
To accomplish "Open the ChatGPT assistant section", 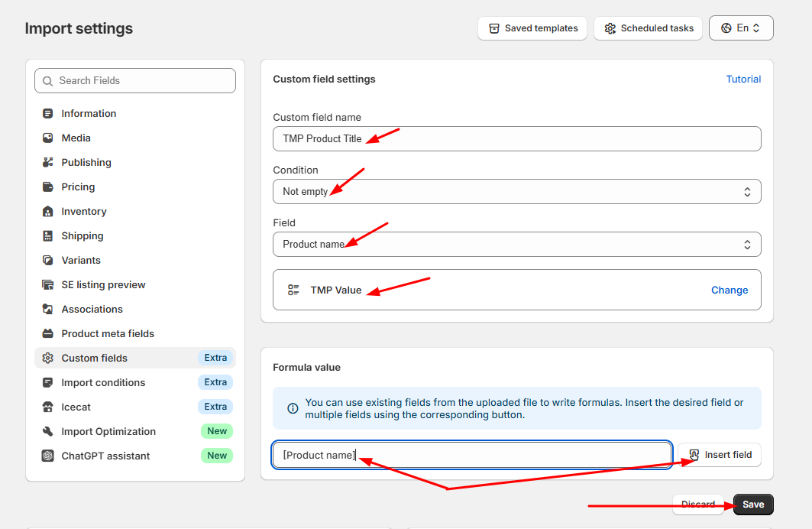I will [135, 456].
